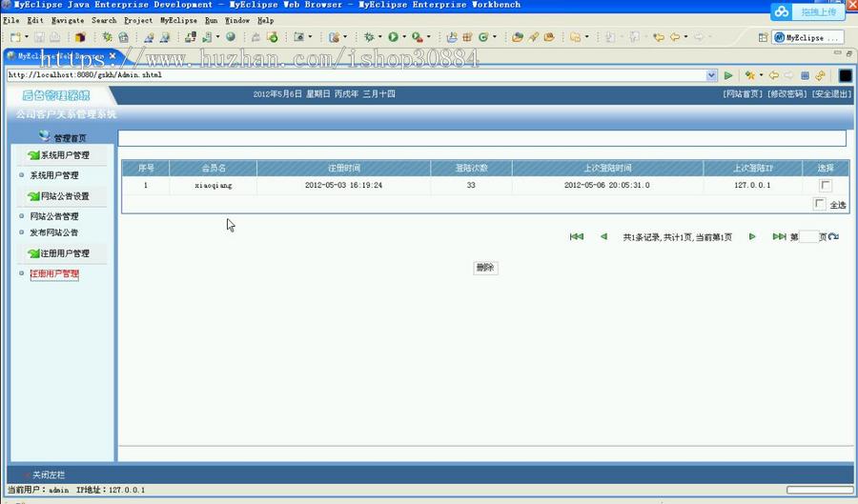858x504 pixels.
Task: Click the Run external tools icon
Action: pos(418,37)
